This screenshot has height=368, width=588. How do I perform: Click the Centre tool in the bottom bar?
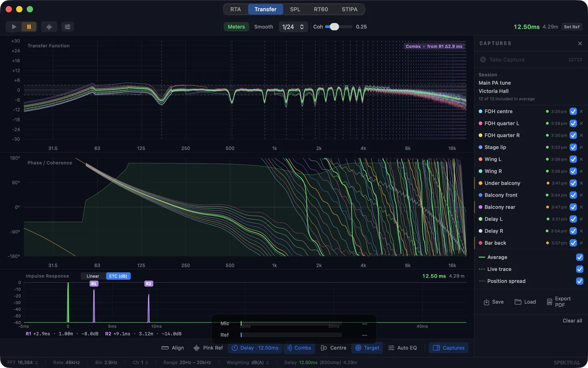click(333, 348)
